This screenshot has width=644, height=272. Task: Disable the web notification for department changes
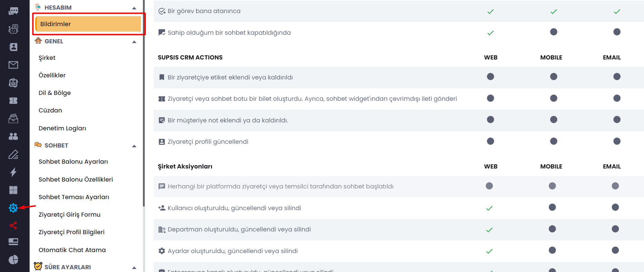click(489, 230)
